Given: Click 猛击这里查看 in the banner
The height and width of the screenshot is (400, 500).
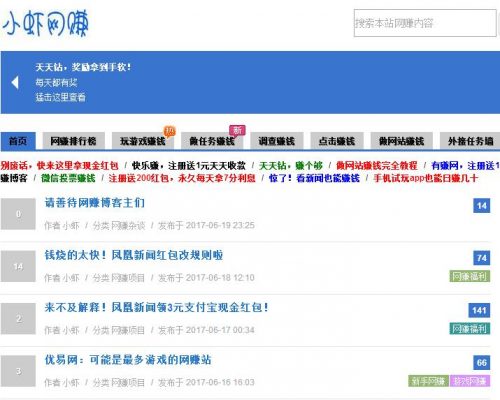Looking at the screenshot, I should pos(60,97).
